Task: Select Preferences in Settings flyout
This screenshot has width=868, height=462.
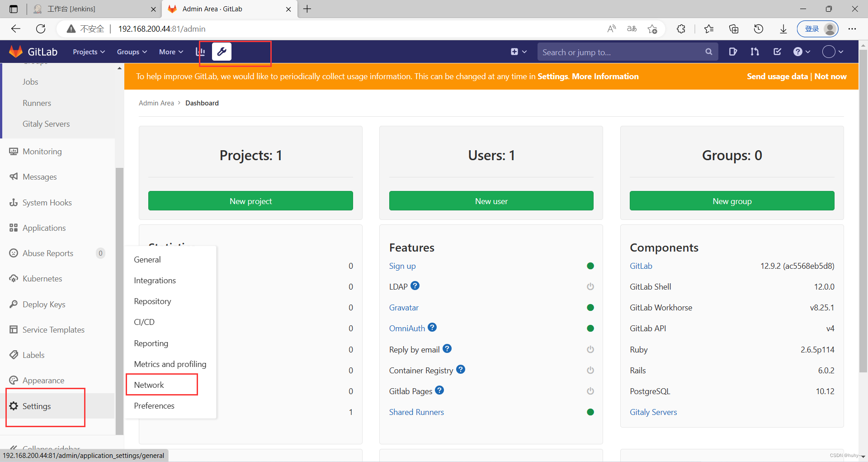Action: [x=154, y=405]
